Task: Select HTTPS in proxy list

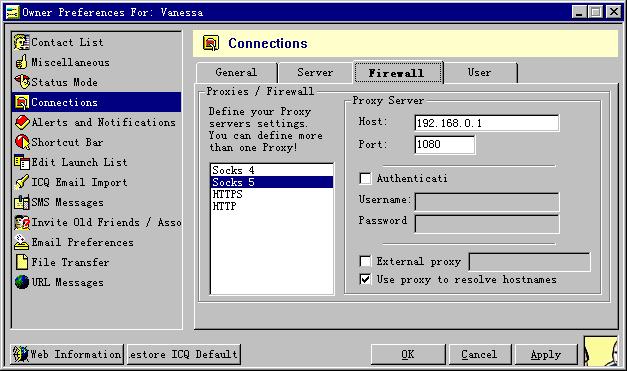Action: point(272,194)
